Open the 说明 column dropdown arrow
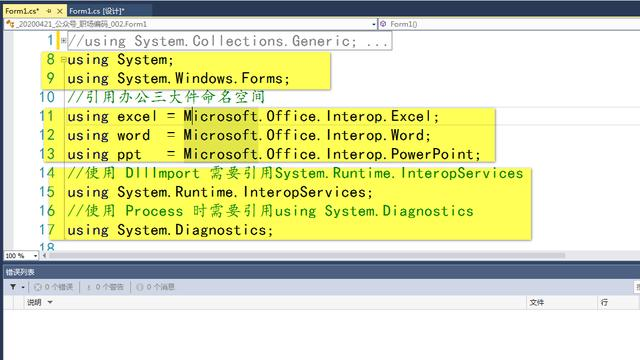The width and height of the screenshot is (640, 360). coord(50,302)
